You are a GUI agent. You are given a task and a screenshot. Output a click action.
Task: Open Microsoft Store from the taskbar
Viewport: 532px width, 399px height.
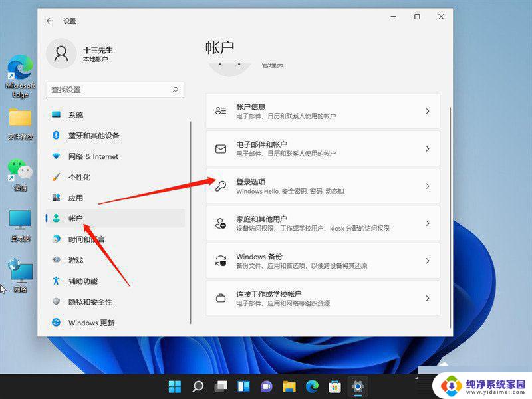click(334, 386)
